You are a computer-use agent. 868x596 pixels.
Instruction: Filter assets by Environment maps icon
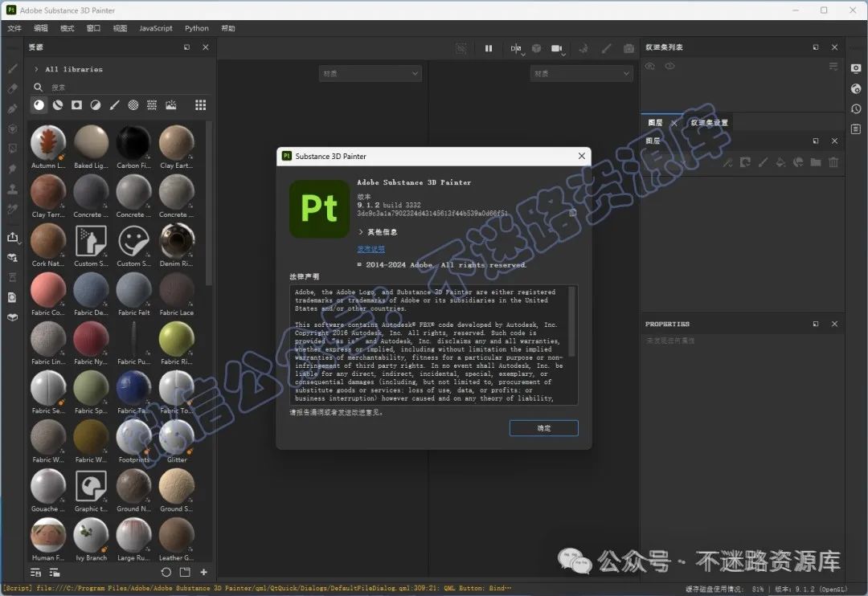[171, 104]
